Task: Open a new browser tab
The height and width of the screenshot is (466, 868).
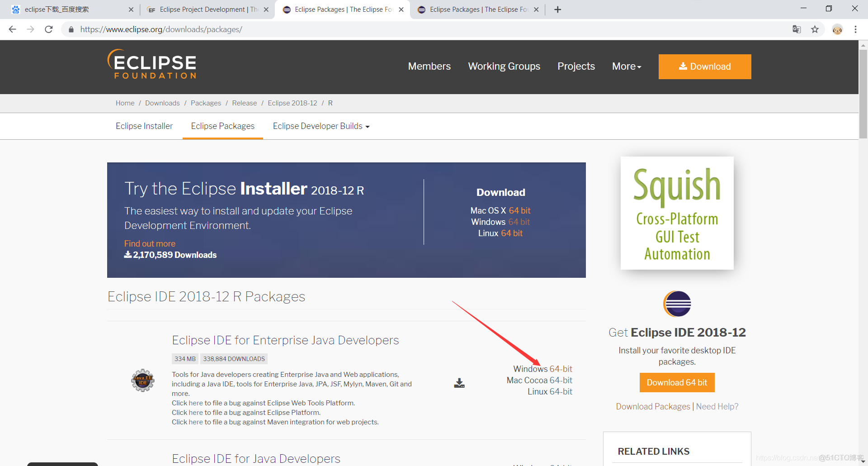Action: (x=558, y=10)
